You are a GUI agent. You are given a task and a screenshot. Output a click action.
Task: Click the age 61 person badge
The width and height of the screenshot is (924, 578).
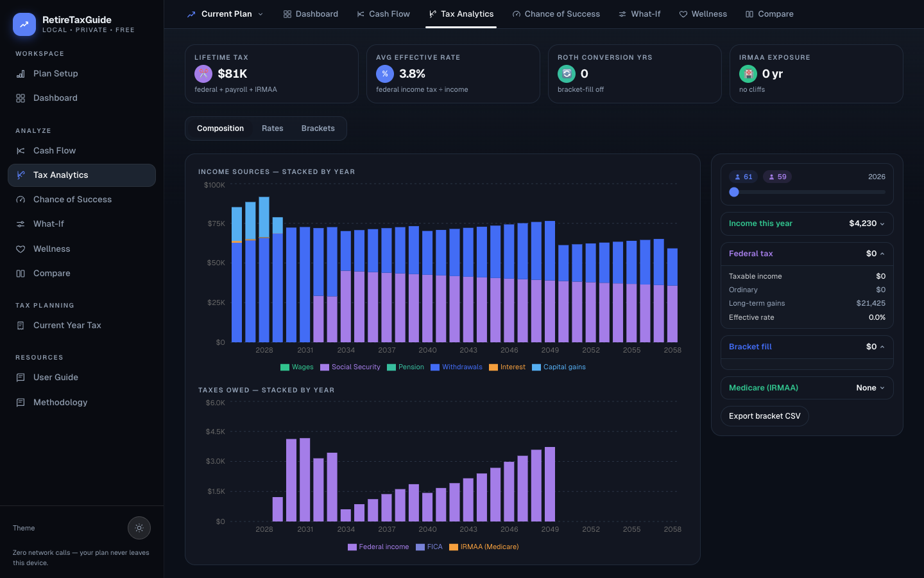pos(744,177)
